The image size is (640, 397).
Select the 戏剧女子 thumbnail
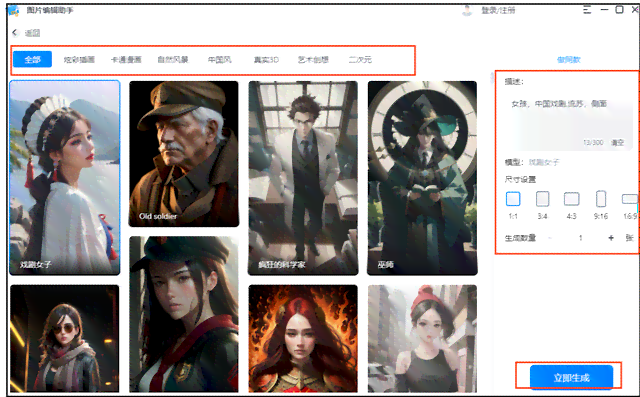coord(65,177)
